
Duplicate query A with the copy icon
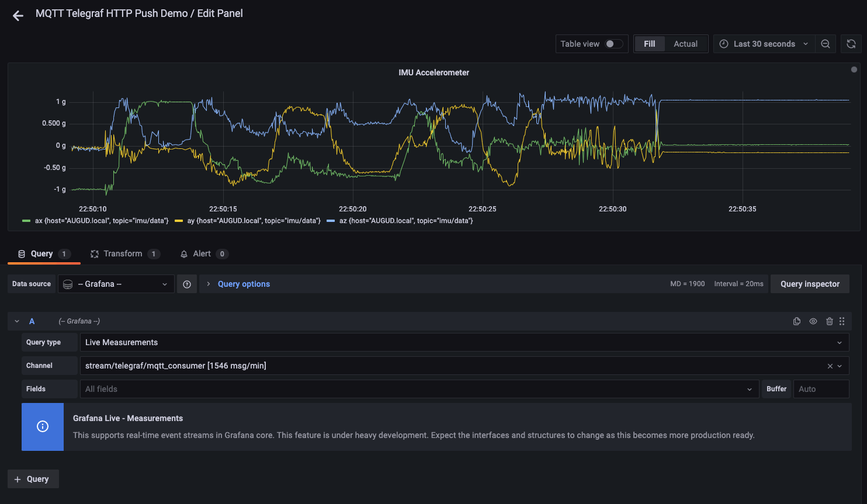coord(797,321)
